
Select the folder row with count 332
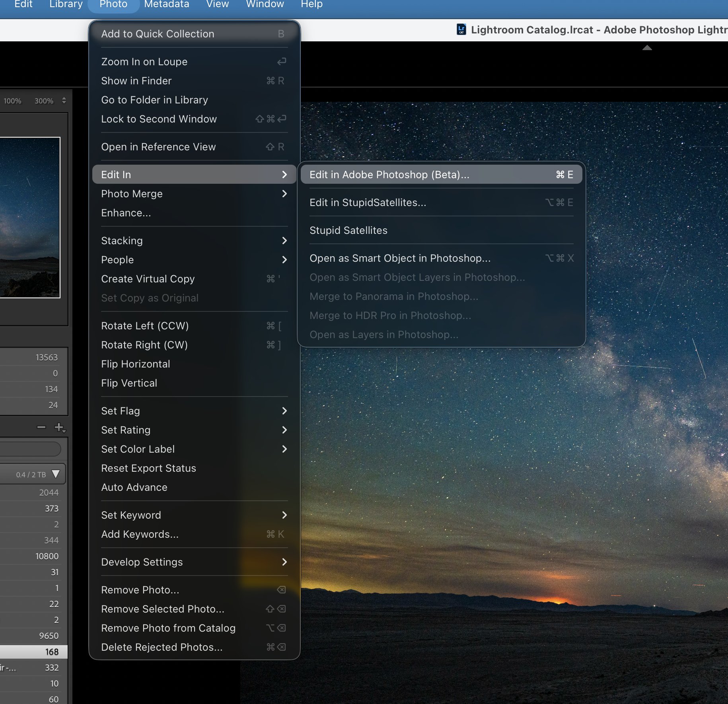click(x=34, y=667)
